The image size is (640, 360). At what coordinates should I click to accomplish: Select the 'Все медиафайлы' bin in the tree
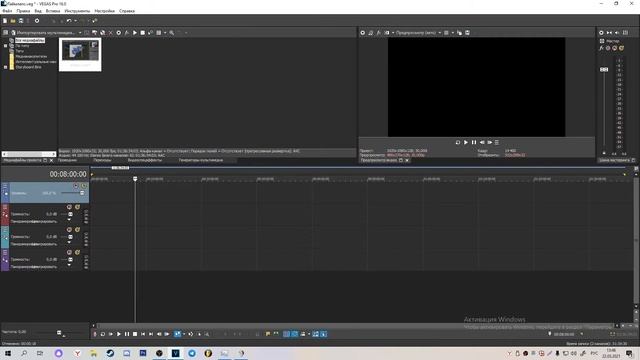[30, 40]
